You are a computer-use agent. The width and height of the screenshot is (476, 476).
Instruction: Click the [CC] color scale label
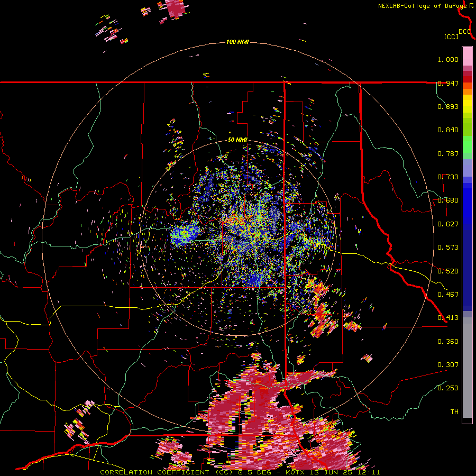coord(451,36)
